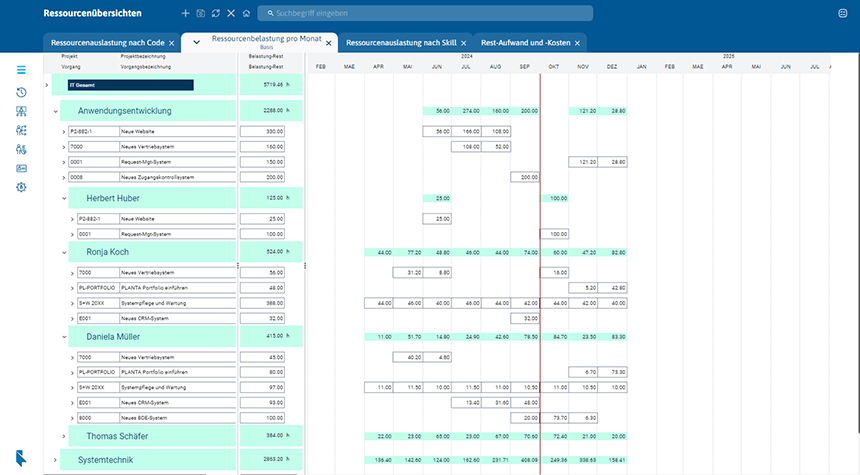Click the gear settings icon in the sidebar
The width and height of the screenshot is (860, 475).
21,187
